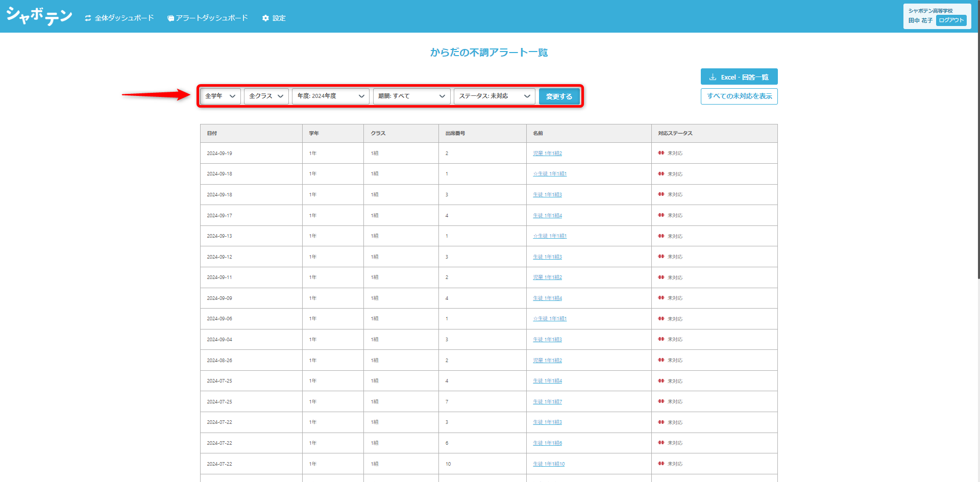980x482 pixels.
Task: Open the 生徒 1年1組10 student link
Action: click(x=549, y=464)
